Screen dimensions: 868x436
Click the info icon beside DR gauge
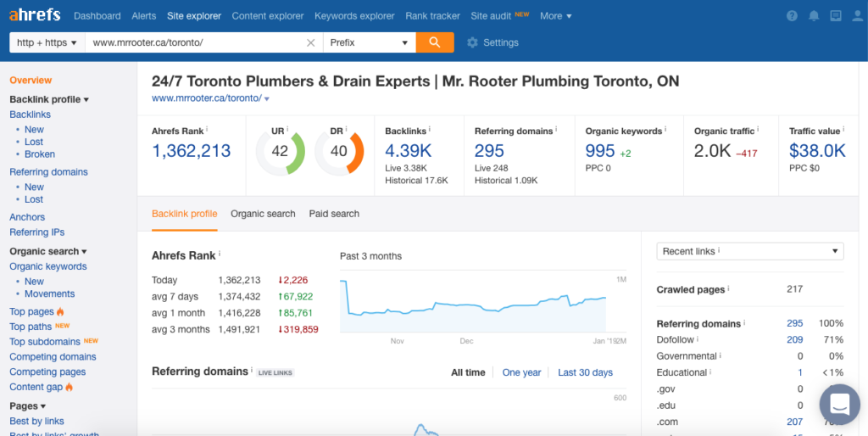pyautogui.click(x=347, y=129)
